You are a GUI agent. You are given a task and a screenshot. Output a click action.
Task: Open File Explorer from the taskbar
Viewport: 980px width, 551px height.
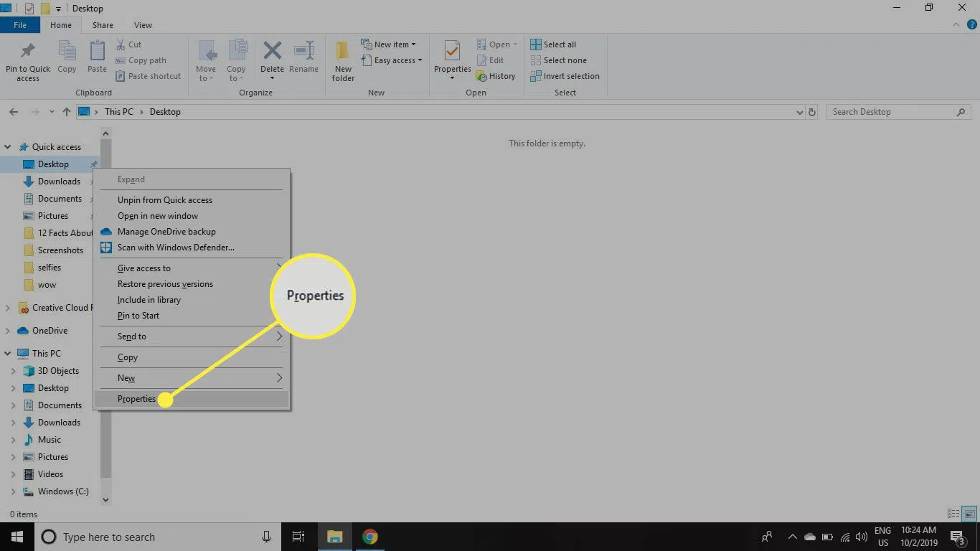[334, 537]
